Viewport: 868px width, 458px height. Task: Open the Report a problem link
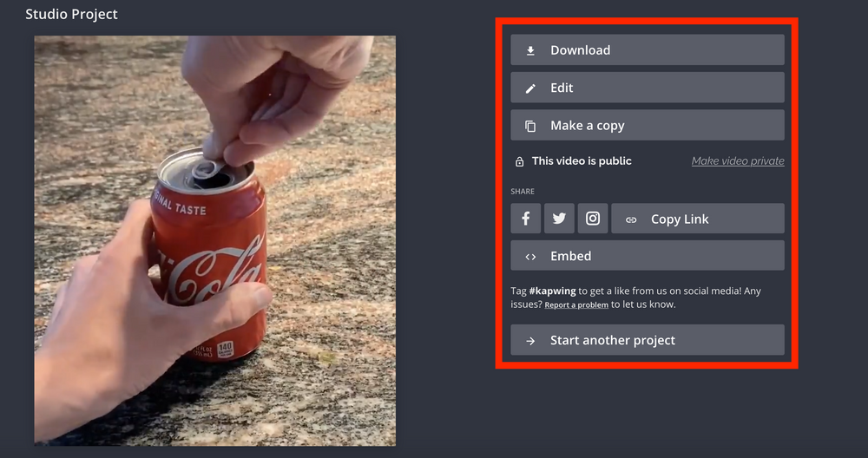click(576, 305)
